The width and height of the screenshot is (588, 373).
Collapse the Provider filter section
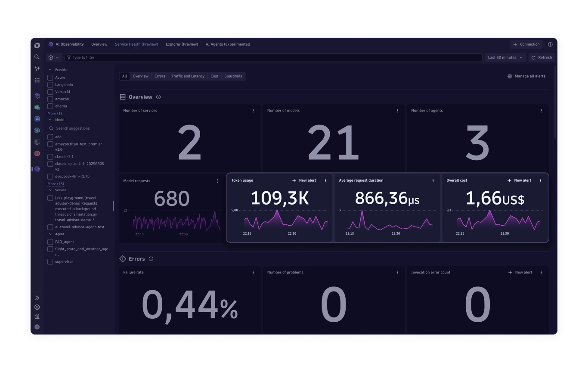pyautogui.click(x=50, y=70)
